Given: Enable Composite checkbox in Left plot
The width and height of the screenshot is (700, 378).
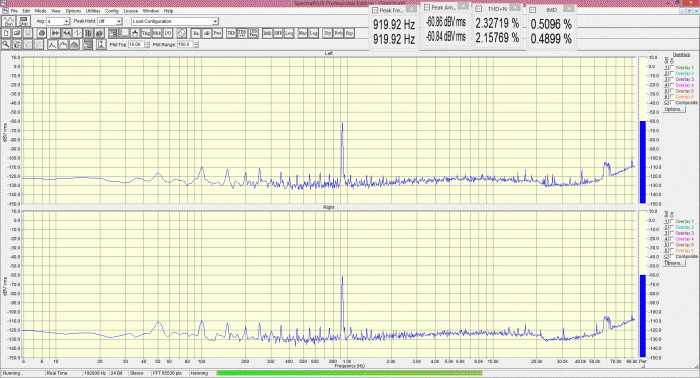Looking at the screenshot, I should [672, 103].
